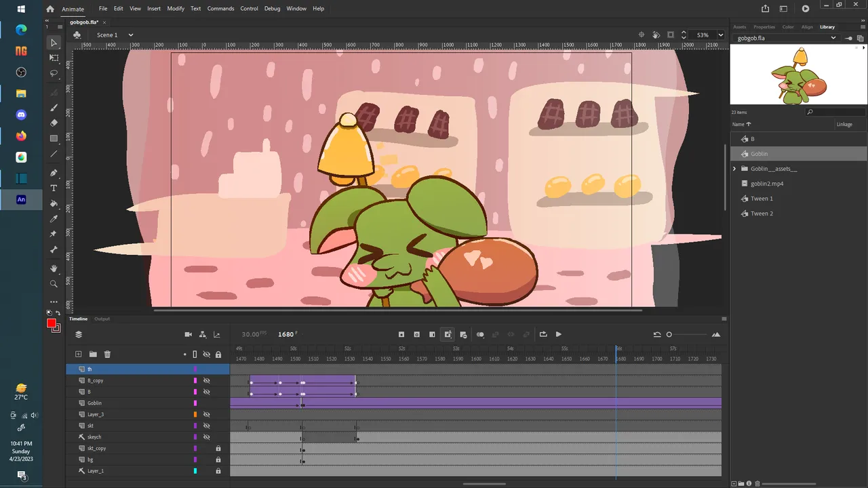Click the insert blank keyframe icon
868x488 pixels.
[x=416, y=334]
